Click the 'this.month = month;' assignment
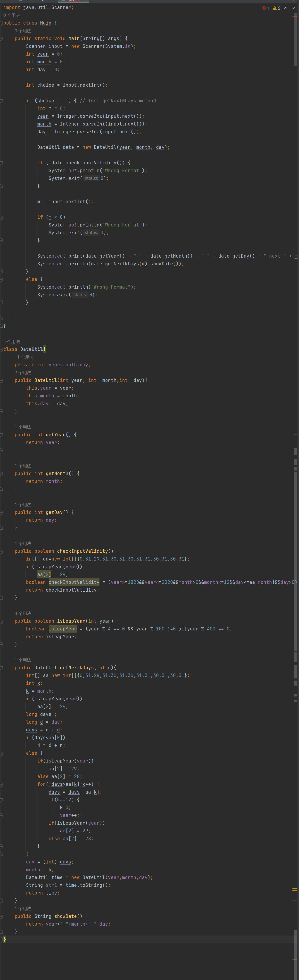The height and width of the screenshot is (980, 299). [x=52, y=396]
